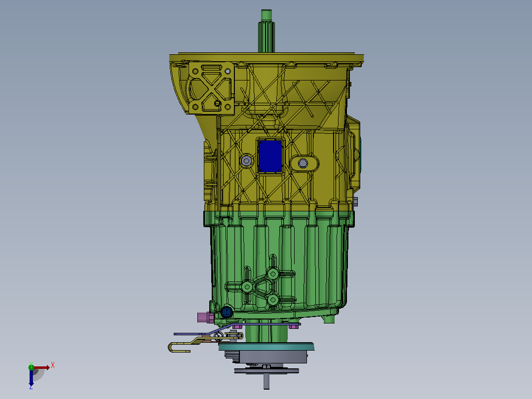Select the pink threaded plug at lower left
The width and height of the screenshot is (532, 399).
coord(205,318)
